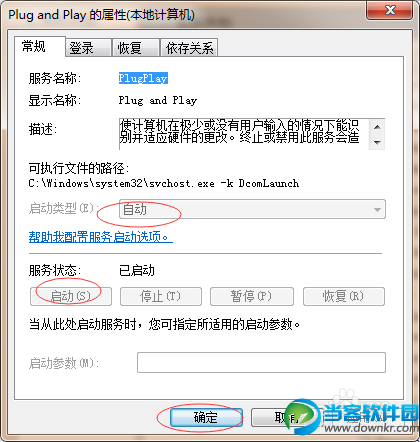The width and height of the screenshot is (420, 442).
Task: Click the 常规 tab
Action: coord(39,46)
